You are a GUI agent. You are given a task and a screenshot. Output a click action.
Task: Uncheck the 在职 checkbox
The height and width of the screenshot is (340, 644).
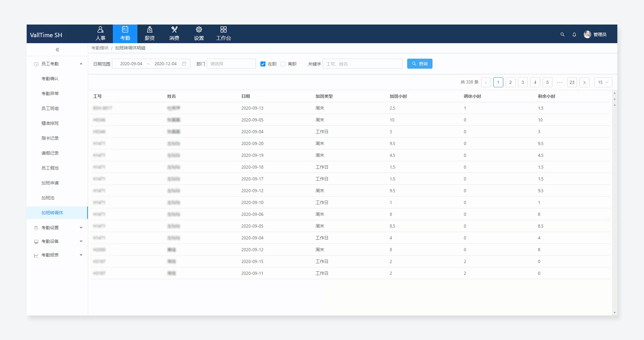263,64
